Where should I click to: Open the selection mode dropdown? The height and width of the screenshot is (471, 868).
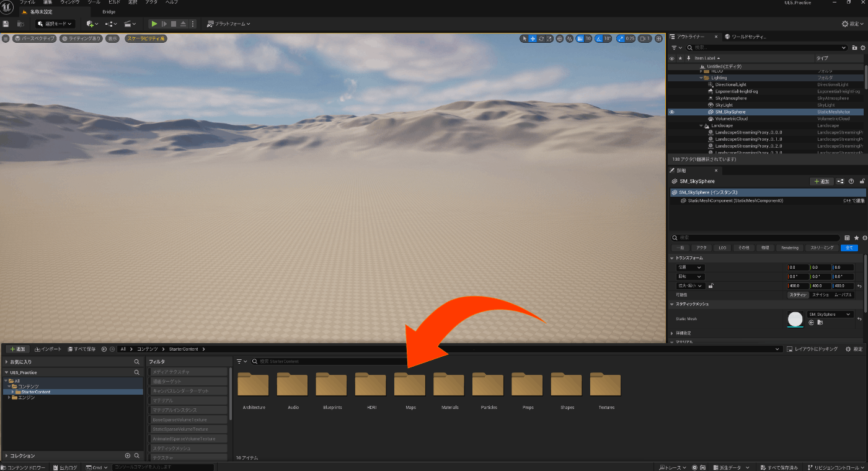tap(55, 24)
